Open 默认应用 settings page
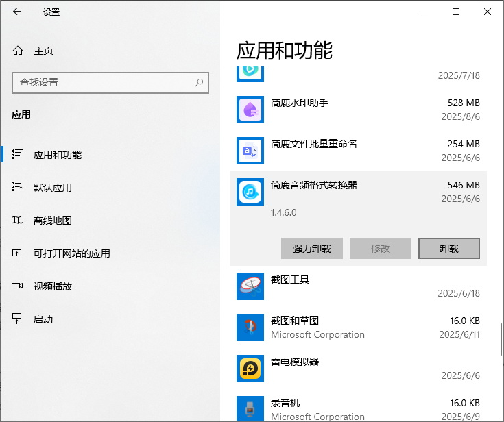The height and width of the screenshot is (422, 504). 110,187
